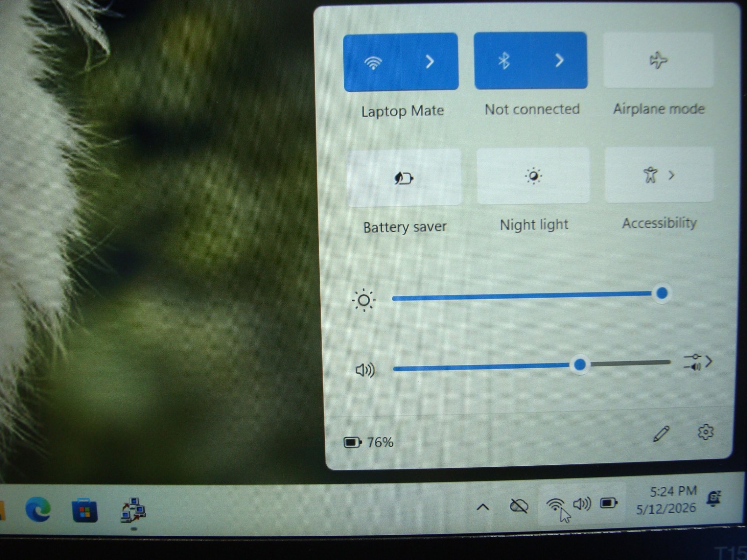Click the Wi-Fi icon in system tray
The image size is (747, 560).
(555, 504)
